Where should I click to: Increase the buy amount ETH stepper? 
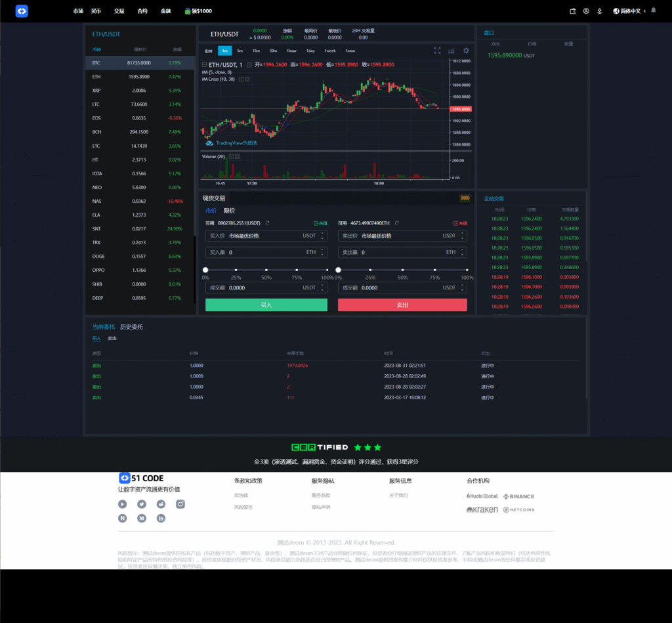tap(324, 250)
